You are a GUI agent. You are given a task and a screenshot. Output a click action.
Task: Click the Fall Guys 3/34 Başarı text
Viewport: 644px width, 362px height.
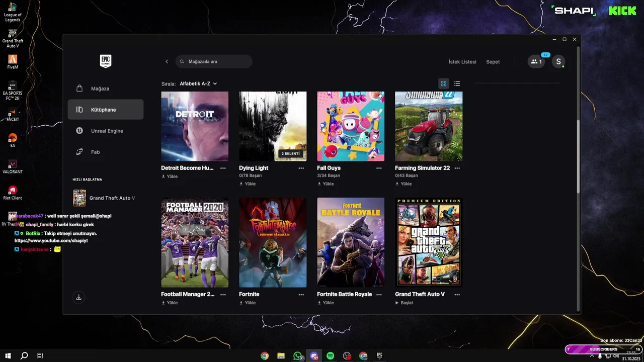[x=329, y=175]
